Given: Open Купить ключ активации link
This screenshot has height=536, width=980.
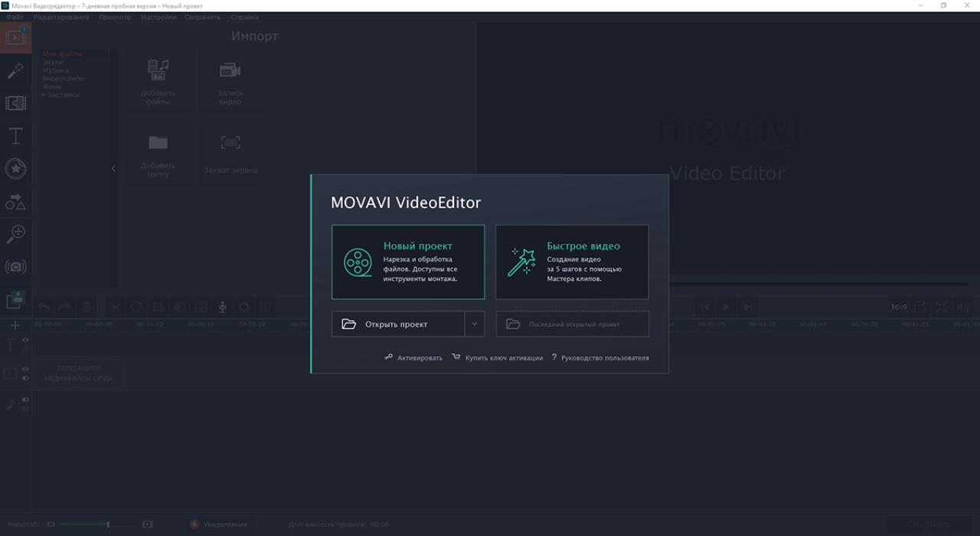Looking at the screenshot, I should tap(498, 358).
